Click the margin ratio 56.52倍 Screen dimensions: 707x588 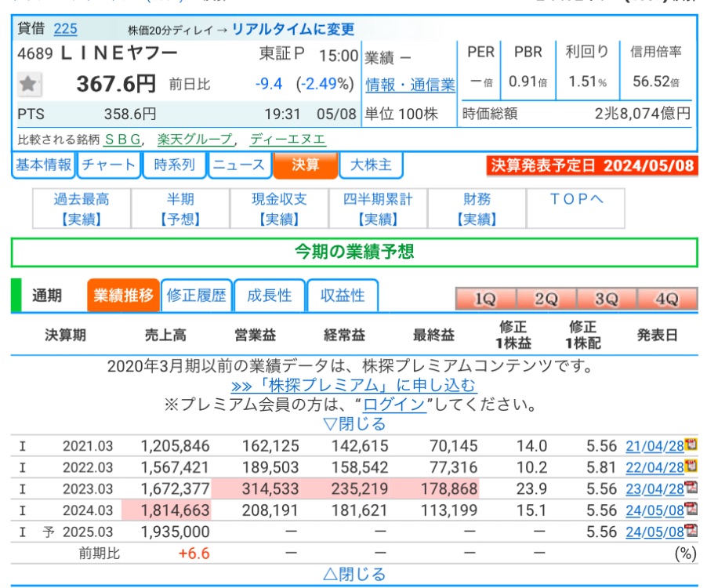tap(656, 82)
